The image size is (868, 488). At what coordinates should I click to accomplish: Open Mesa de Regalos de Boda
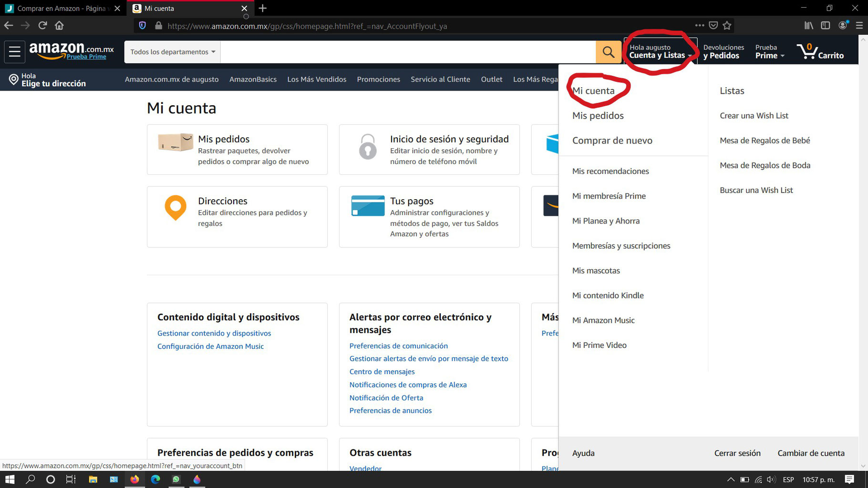click(765, 165)
